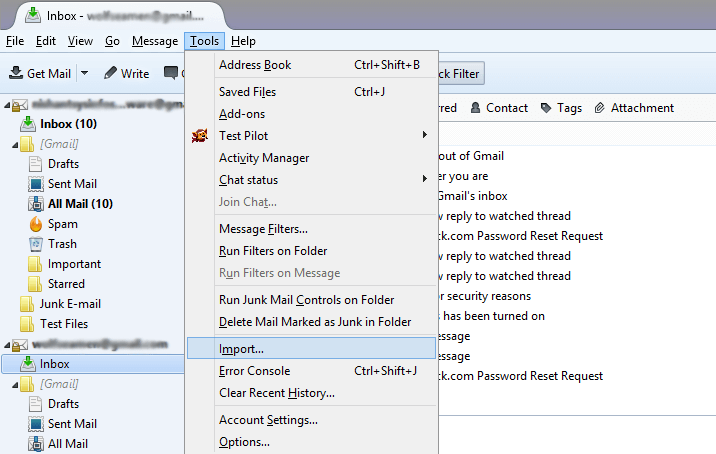
Task: Collapse the second mail account tree
Action: click(7, 345)
